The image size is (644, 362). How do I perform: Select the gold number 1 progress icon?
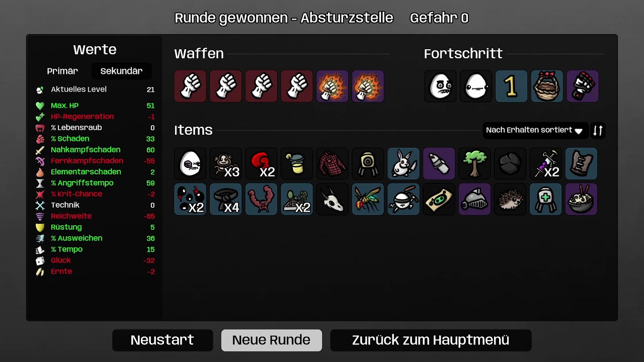pyautogui.click(x=511, y=86)
